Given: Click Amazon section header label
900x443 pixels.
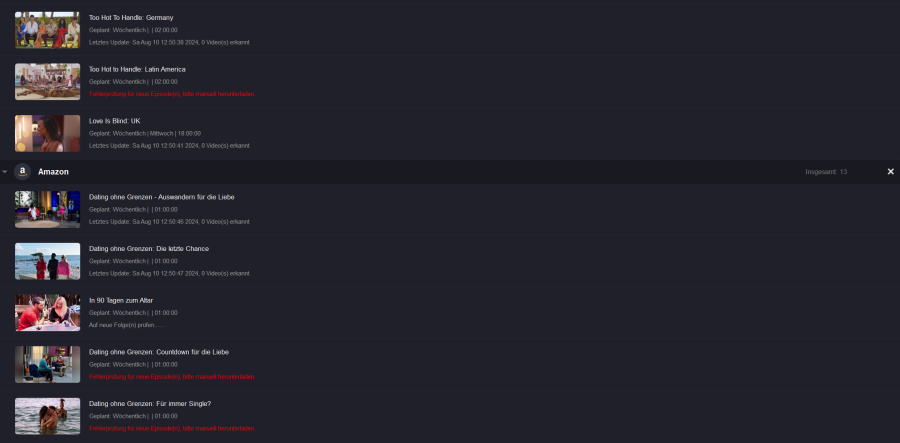Looking at the screenshot, I should pyautogui.click(x=53, y=172).
